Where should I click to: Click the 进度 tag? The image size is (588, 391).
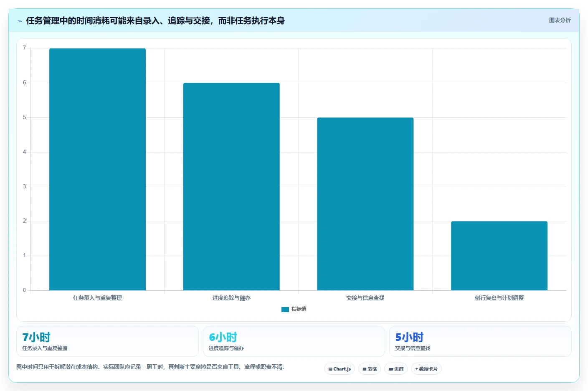coord(396,369)
